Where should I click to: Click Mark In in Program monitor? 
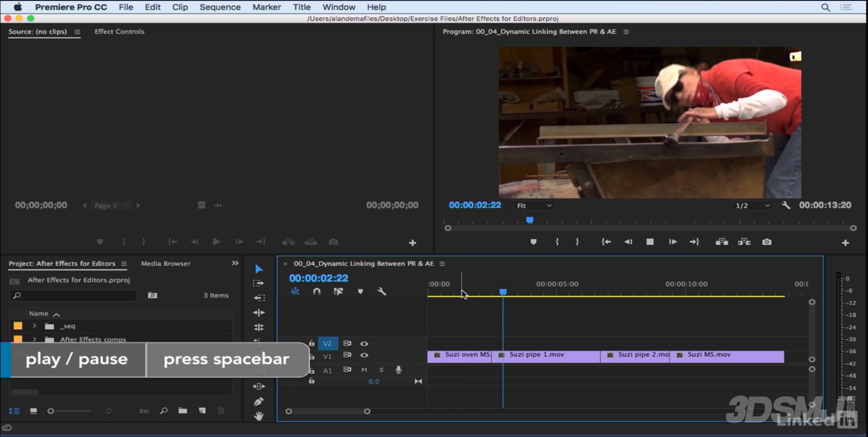click(x=557, y=242)
